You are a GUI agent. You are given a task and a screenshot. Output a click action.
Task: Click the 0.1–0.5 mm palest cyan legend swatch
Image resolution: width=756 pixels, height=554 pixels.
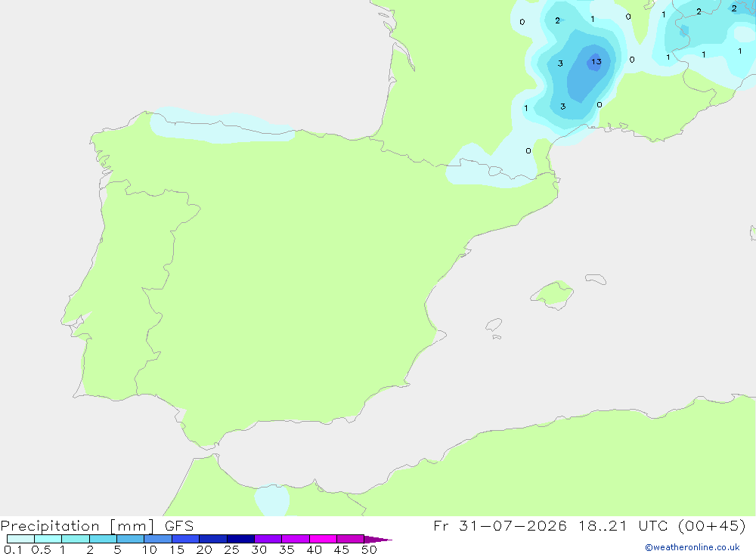[x=20, y=539]
